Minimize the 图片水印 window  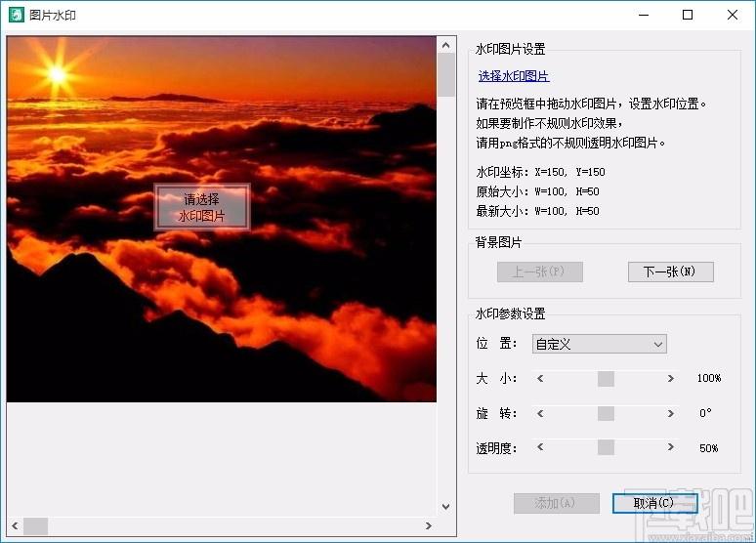644,15
